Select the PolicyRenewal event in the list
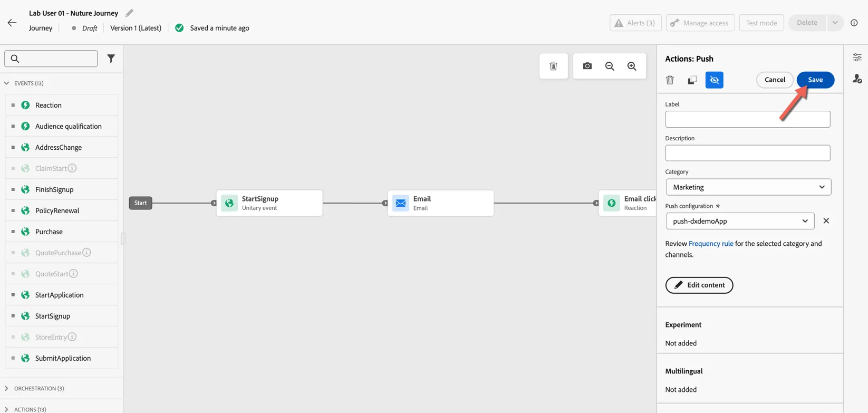Screen dimensions: 868x413 (62, 210)
